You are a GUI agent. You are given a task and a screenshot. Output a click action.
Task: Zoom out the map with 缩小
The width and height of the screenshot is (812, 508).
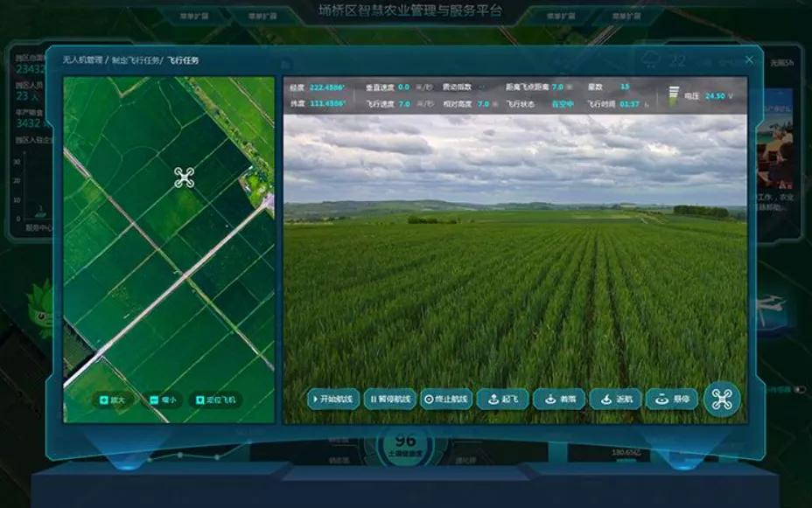click(x=161, y=400)
